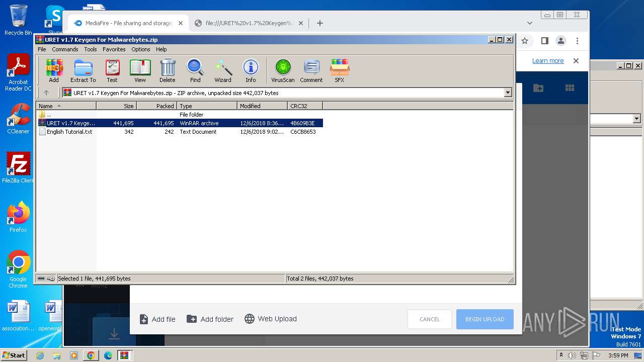Image resolution: width=644 pixels, height=362 pixels.
Task: Run VirusScan from the toolbar
Action: tap(283, 70)
